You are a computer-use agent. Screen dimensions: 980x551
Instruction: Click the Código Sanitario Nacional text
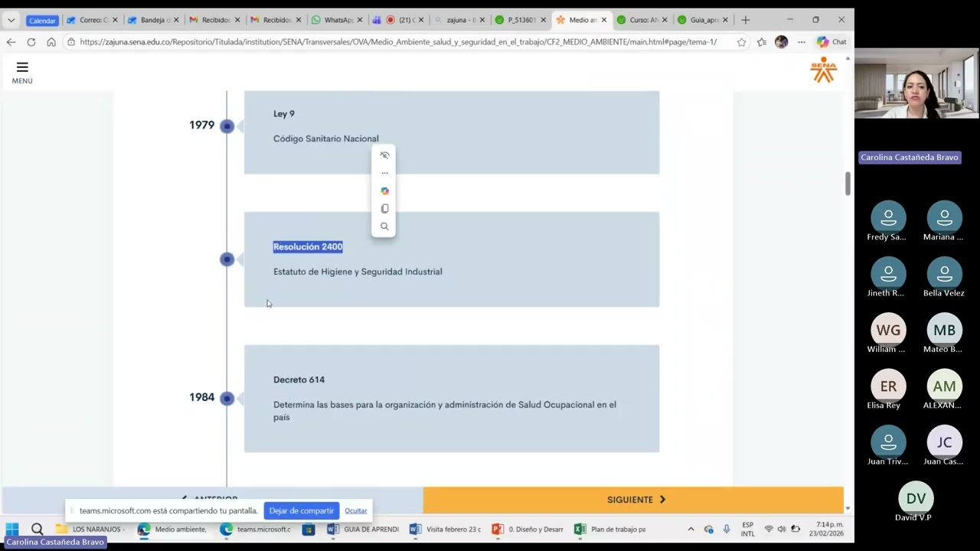pyautogui.click(x=326, y=139)
